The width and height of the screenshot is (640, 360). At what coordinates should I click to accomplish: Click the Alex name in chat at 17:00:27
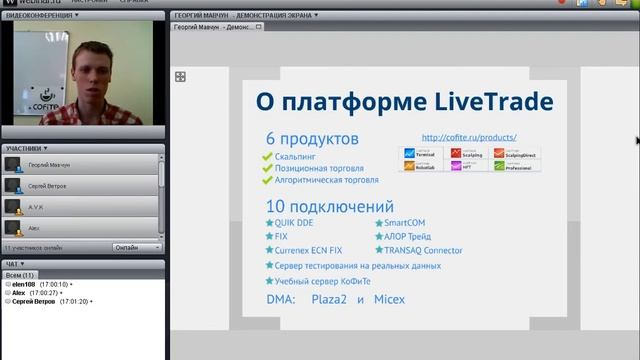pos(18,293)
